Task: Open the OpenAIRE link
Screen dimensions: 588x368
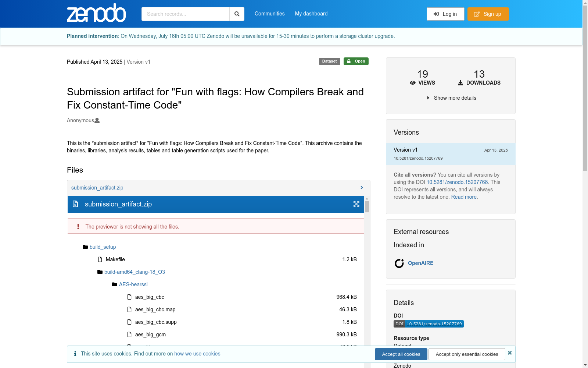Action: [421, 263]
